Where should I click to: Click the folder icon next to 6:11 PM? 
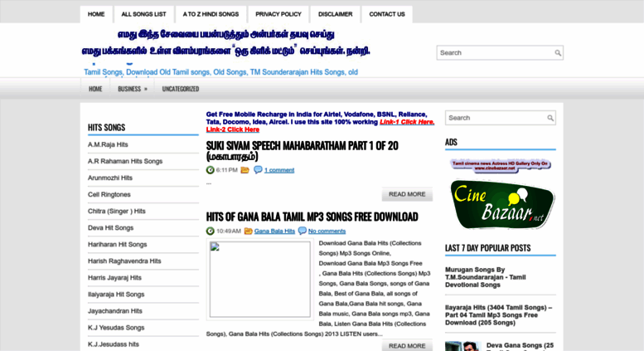pos(245,170)
